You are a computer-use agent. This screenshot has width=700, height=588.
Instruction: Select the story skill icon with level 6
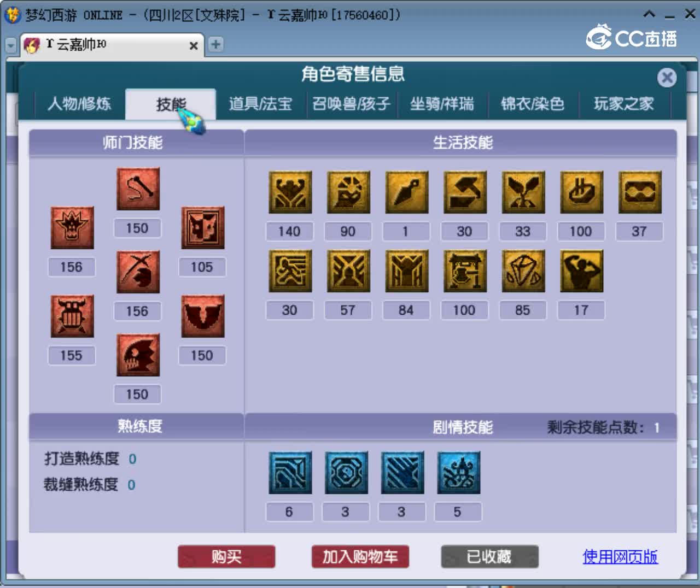(290, 473)
